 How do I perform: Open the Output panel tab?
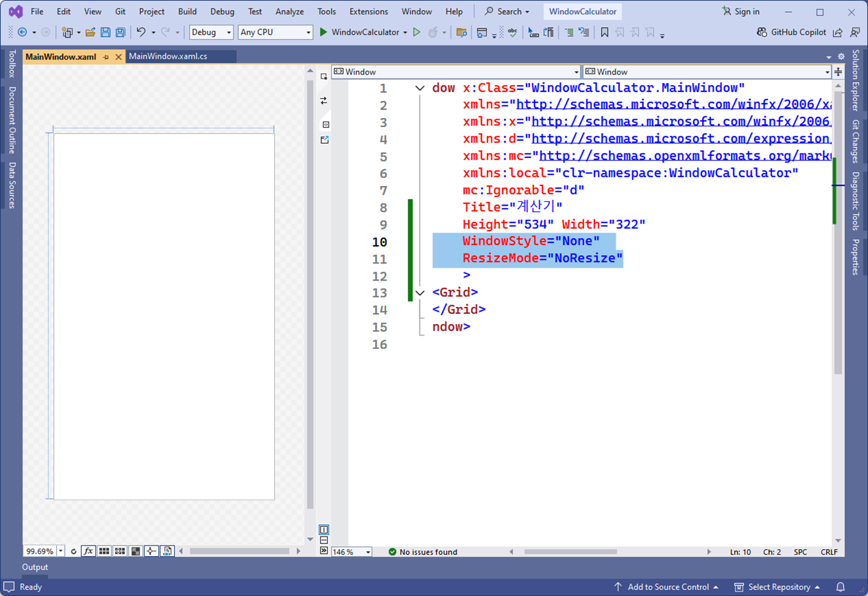tap(35, 567)
